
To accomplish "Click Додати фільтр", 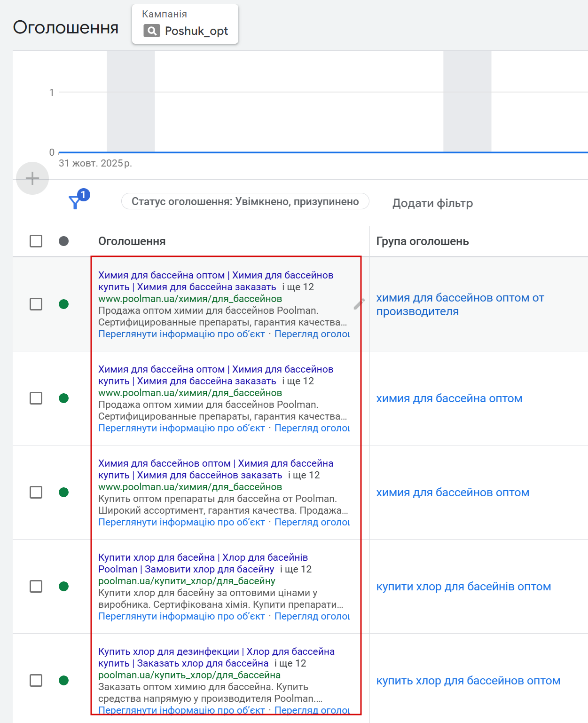I will click(x=432, y=203).
